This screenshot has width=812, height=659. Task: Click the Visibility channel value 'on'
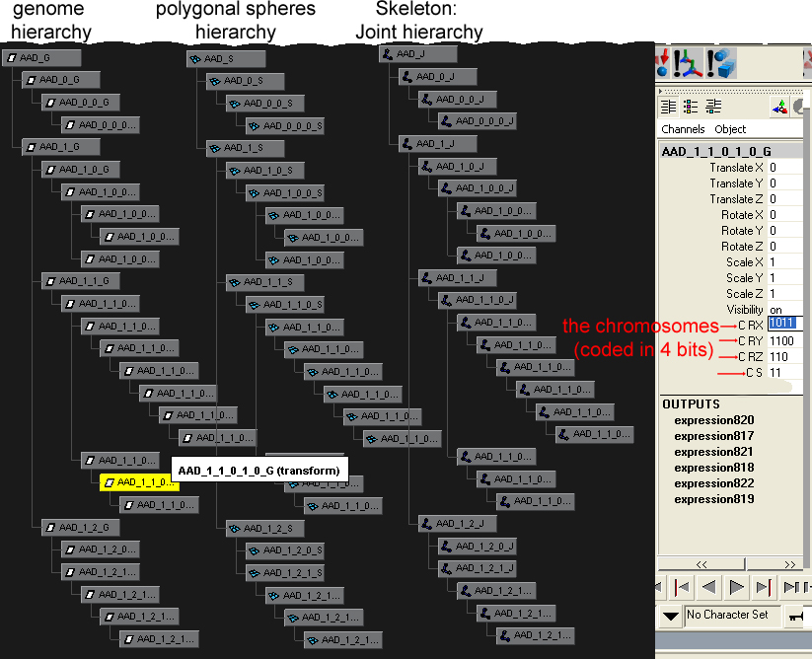775,310
